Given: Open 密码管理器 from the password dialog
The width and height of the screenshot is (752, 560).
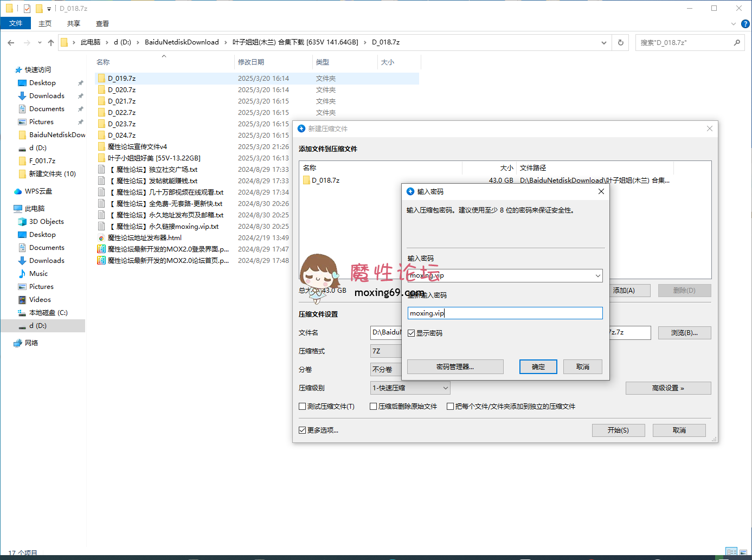Looking at the screenshot, I should [455, 367].
